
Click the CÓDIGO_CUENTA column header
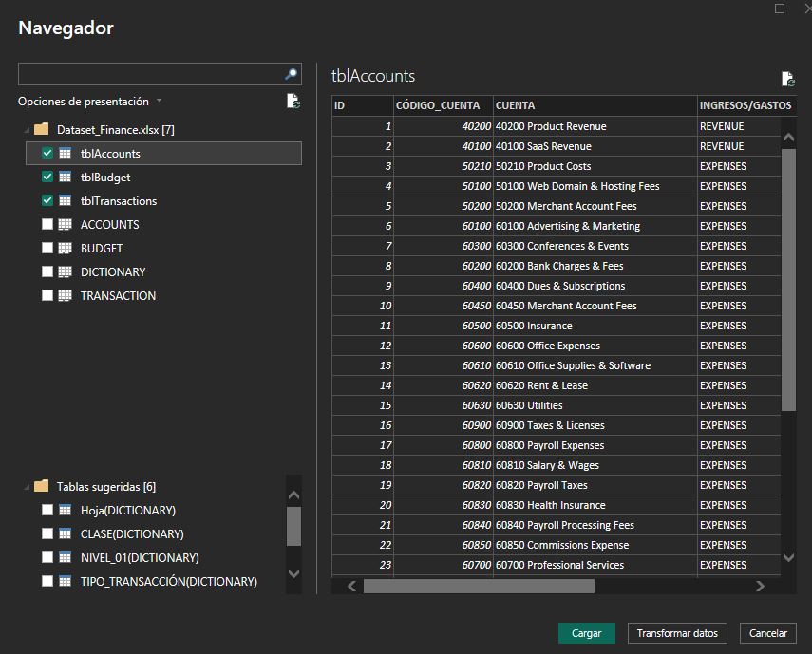(443, 105)
